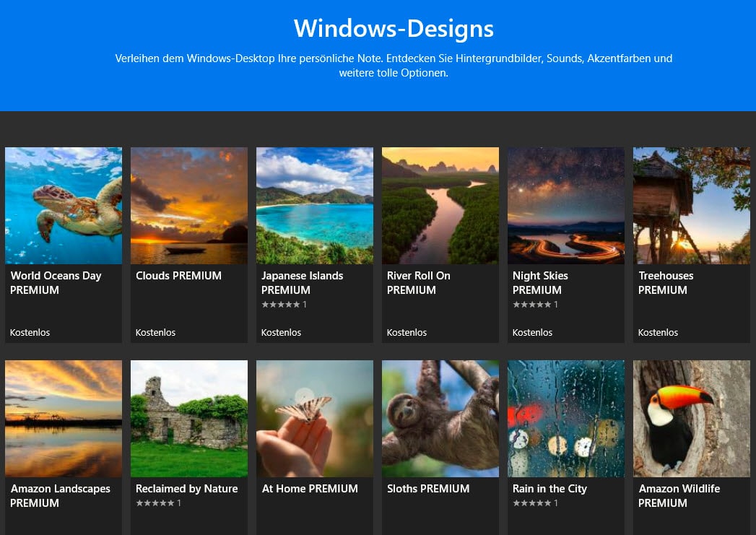The image size is (756, 535).
Task: Click the star rating under Reclaimed by Nature
Action: tap(155, 503)
